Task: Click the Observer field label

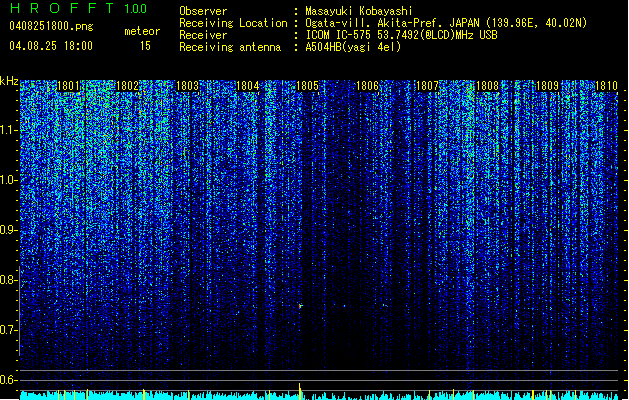Action: 203,11
